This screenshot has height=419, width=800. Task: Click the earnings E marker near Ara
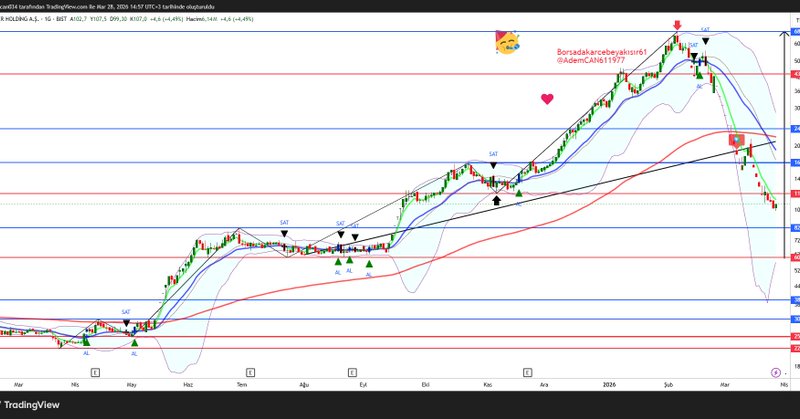(x=527, y=373)
